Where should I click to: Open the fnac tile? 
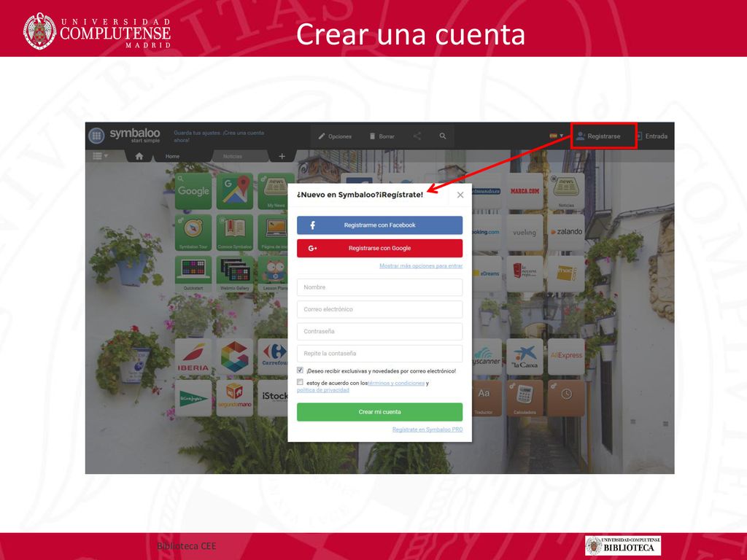[x=566, y=274]
